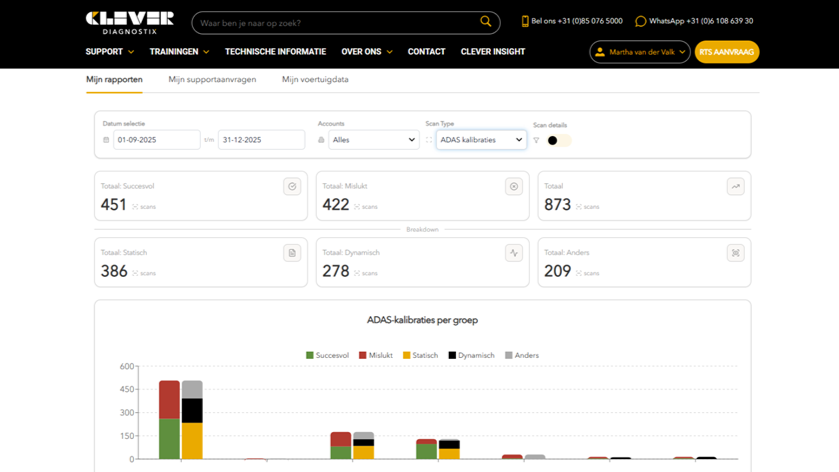Click the start date field 01-09-2025
Image resolution: width=839 pixels, height=472 pixels.
pyautogui.click(x=156, y=140)
